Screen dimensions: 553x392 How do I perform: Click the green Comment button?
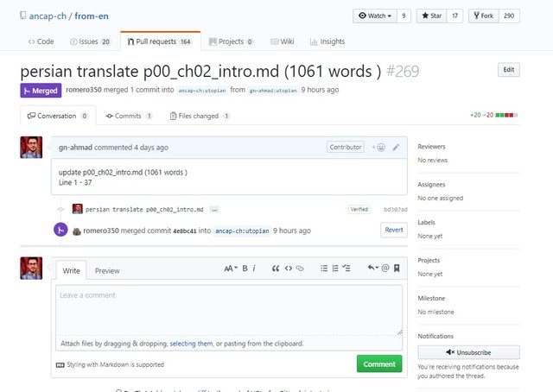click(378, 364)
